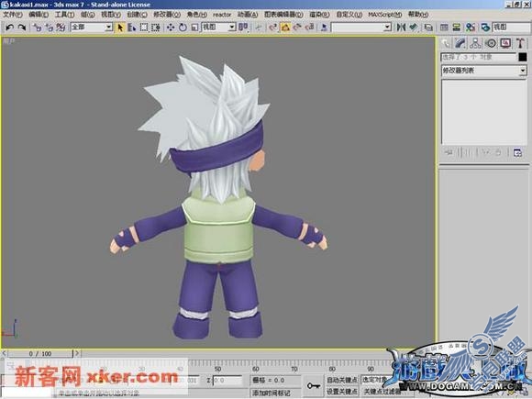Screen dimensions: 532x399
Task: Toggle the 自动关键点 auto key button
Action: tap(342, 380)
